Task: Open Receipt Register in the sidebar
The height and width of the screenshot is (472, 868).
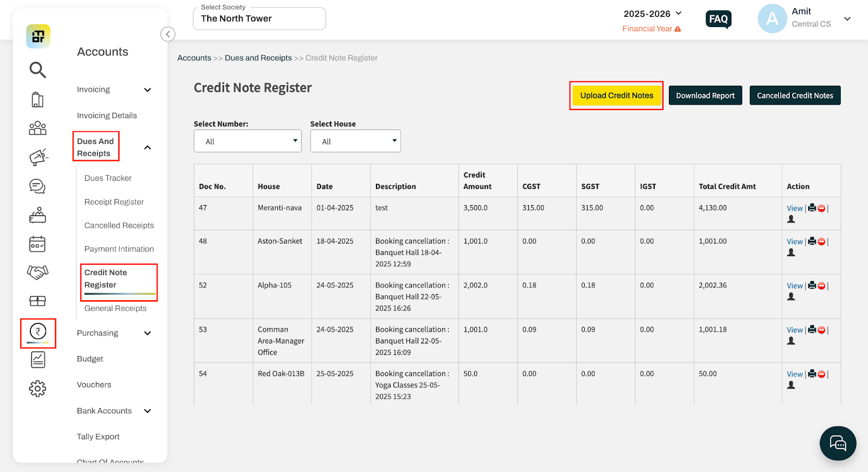Action: coord(114,202)
